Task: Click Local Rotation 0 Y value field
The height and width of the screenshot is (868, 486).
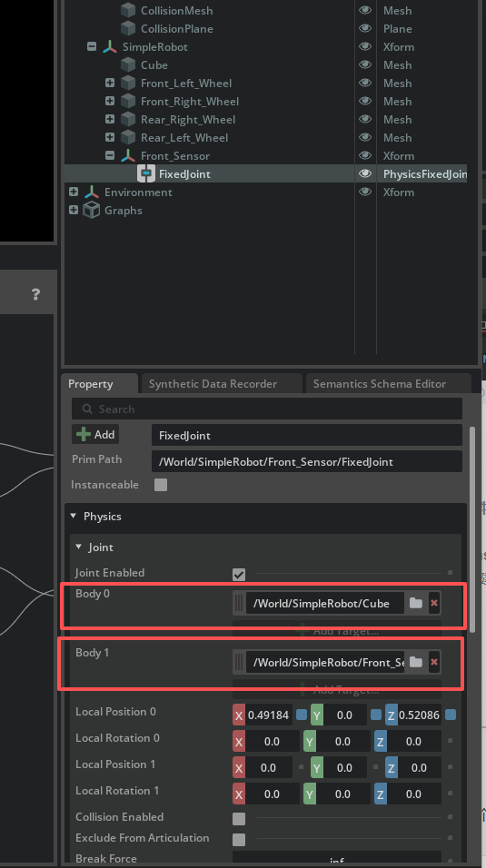Action: point(343,741)
